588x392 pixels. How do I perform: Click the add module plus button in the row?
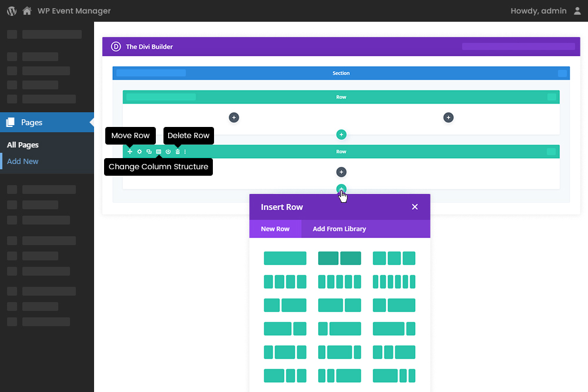pyautogui.click(x=342, y=172)
